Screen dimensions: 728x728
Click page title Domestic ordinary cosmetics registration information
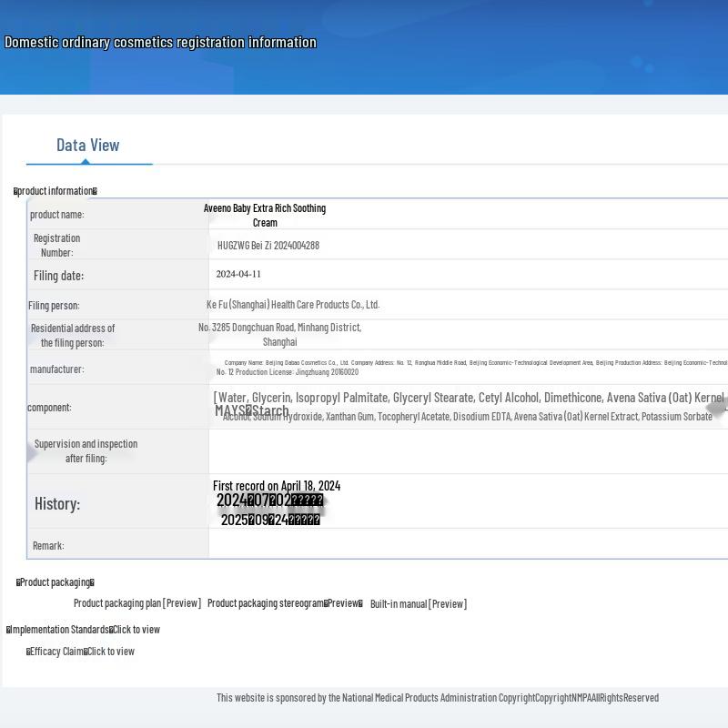[x=160, y=42]
